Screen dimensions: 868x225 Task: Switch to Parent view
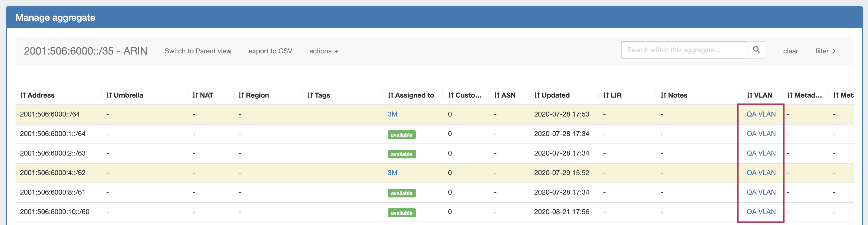tap(198, 51)
